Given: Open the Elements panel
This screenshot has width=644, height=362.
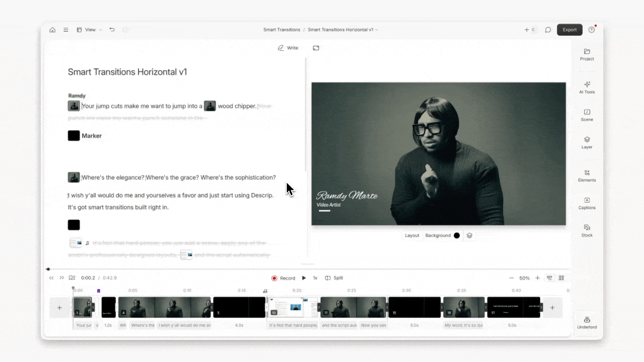Looking at the screenshot, I should 587,176.
